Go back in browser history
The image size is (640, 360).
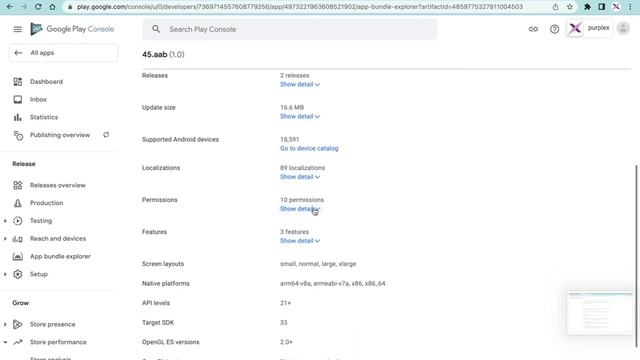tap(9, 7)
